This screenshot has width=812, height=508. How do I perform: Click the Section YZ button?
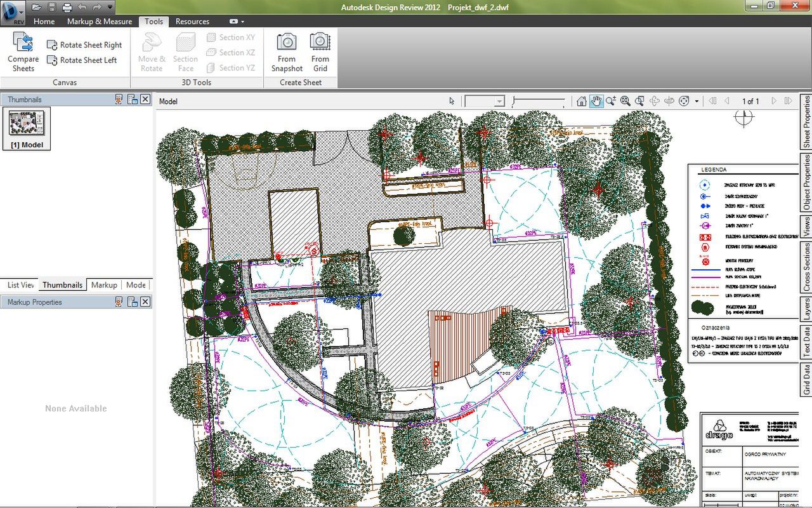231,68
